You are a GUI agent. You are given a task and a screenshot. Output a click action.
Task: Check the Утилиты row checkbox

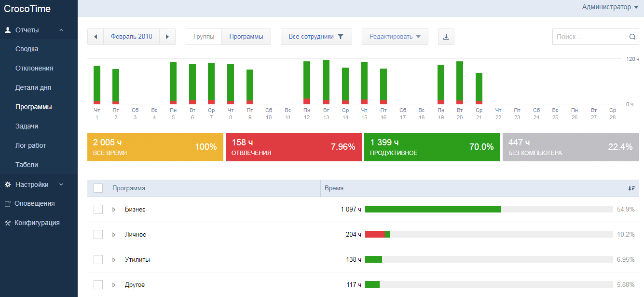pos(98,260)
